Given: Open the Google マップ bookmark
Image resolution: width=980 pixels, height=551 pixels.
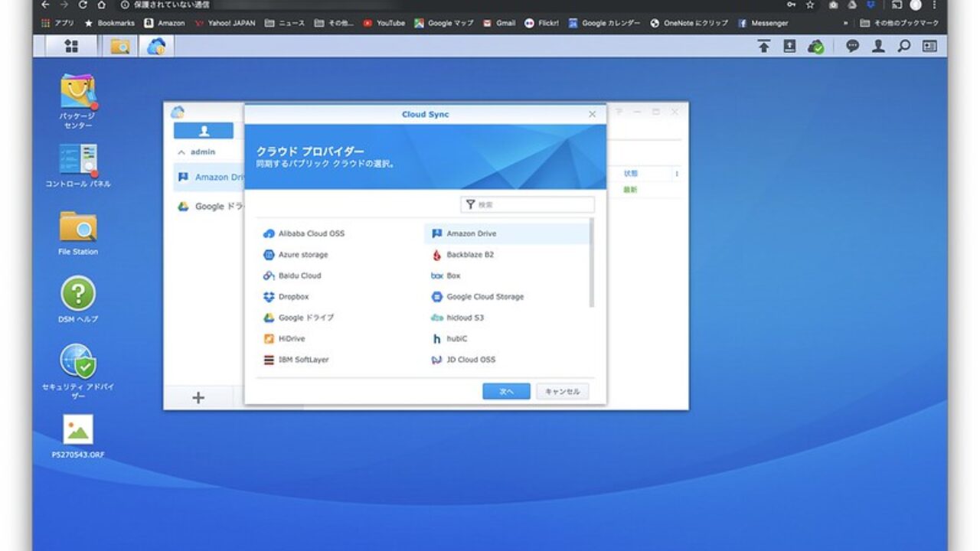Looking at the screenshot, I should coord(444,23).
